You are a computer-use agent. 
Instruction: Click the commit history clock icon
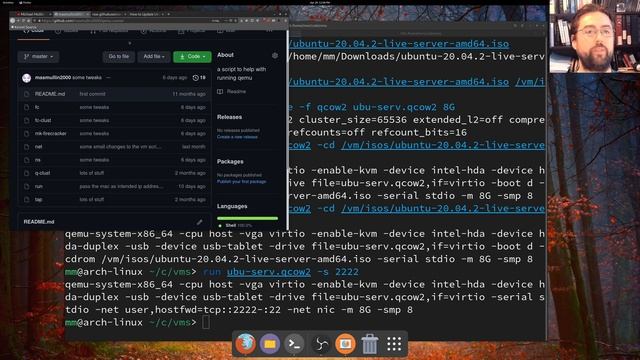coord(196,78)
